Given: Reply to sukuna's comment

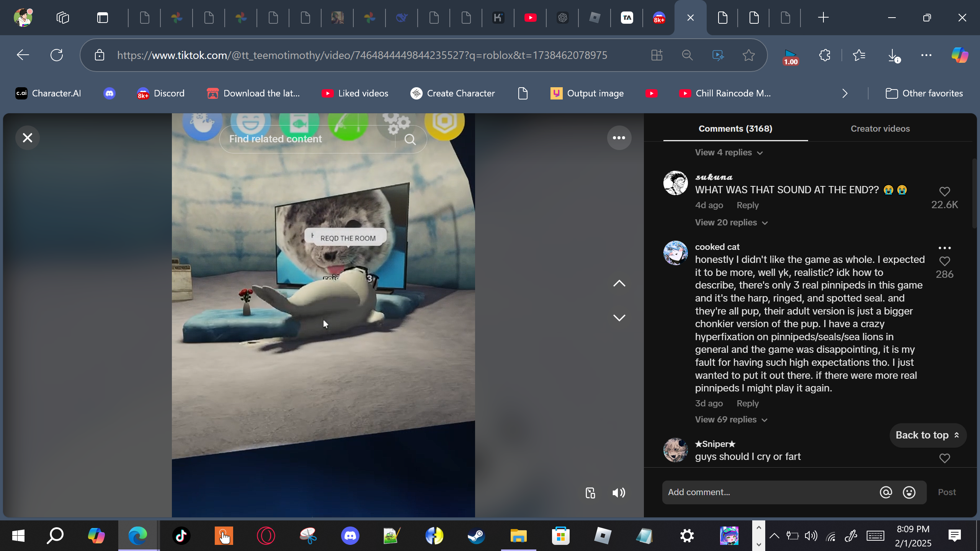Looking at the screenshot, I should click(747, 205).
